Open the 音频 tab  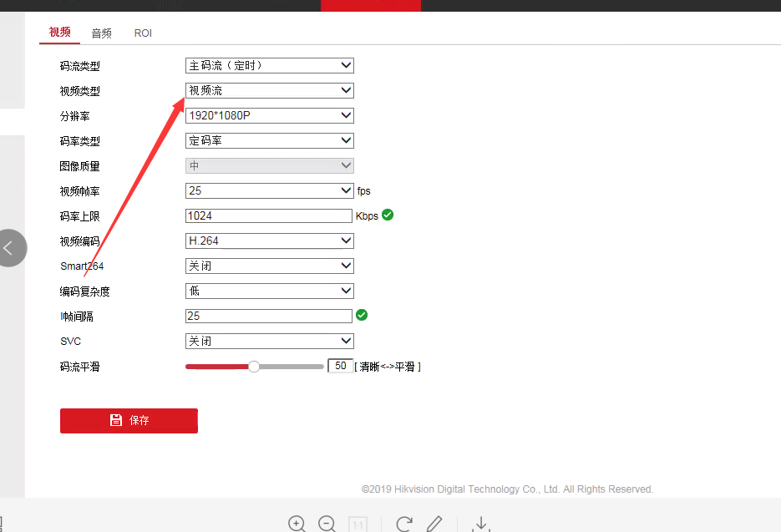pyautogui.click(x=102, y=33)
